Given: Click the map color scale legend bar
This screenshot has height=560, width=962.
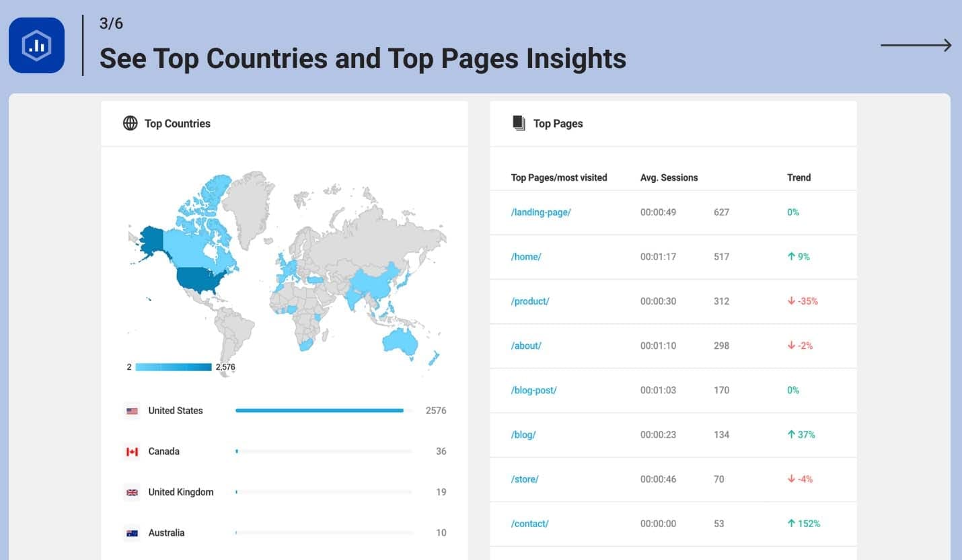Looking at the screenshot, I should (x=174, y=367).
